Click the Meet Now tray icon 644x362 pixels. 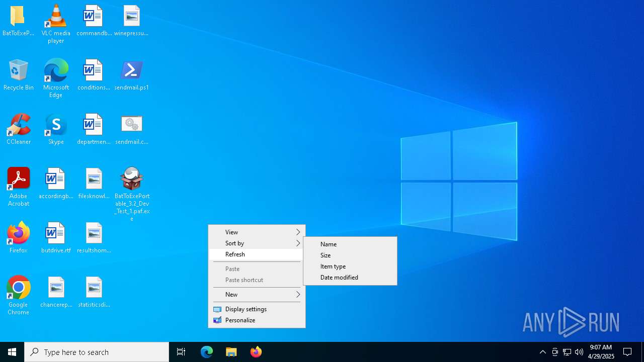555,352
